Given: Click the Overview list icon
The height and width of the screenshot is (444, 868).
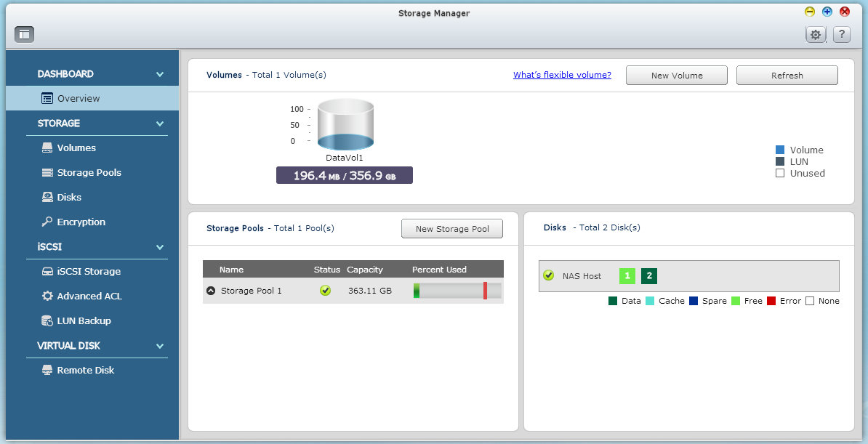Looking at the screenshot, I should pos(47,99).
